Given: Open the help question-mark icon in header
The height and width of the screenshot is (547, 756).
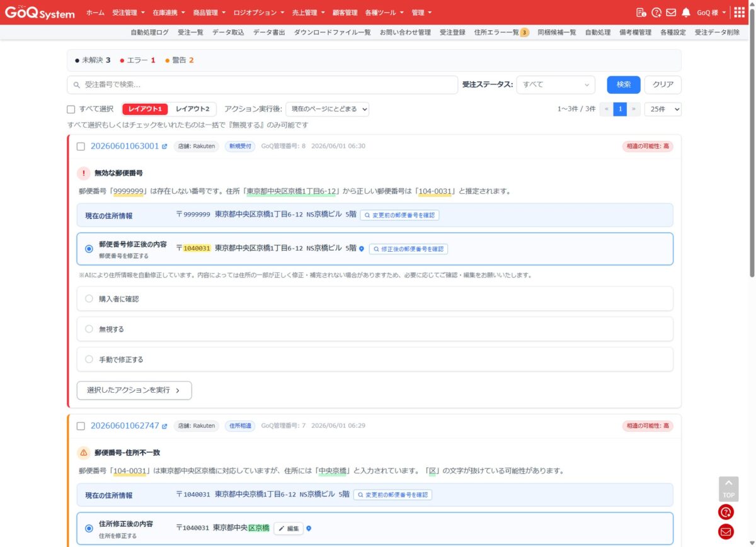Looking at the screenshot, I should [656, 13].
